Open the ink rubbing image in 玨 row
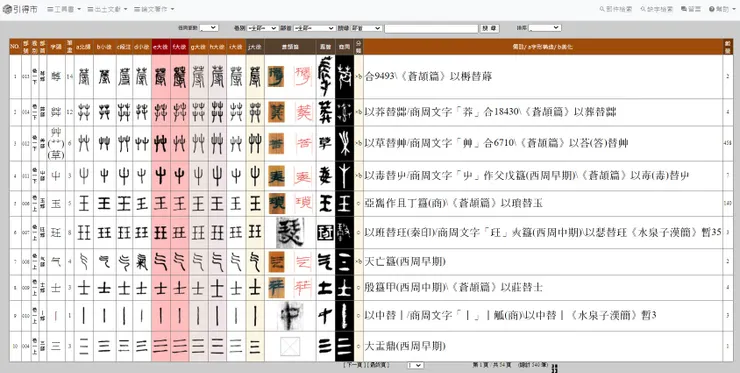740x373 pixels. coord(290,232)
